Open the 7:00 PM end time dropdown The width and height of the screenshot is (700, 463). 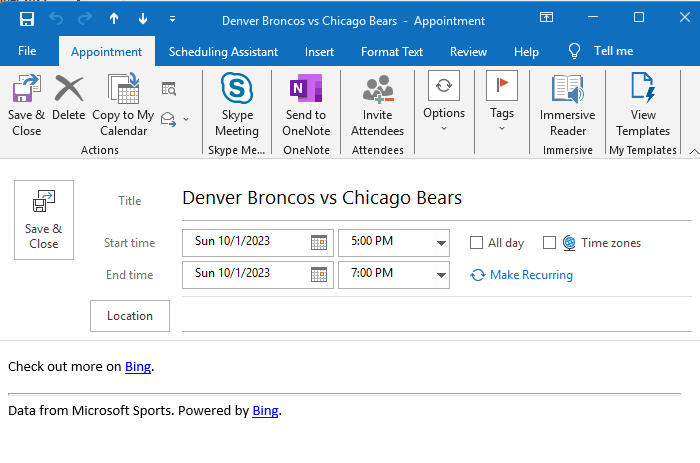(441, 275)
